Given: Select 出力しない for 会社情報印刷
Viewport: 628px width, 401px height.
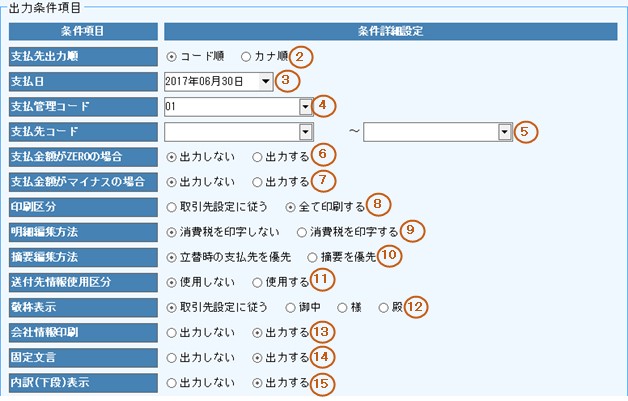Looking at the screenshot, I should [171, 331].
